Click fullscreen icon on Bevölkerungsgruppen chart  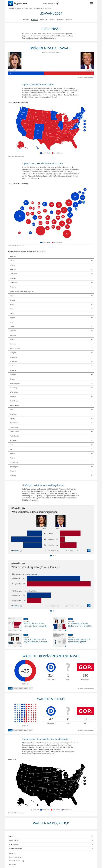pyautogui.click(x=89, y=551)
